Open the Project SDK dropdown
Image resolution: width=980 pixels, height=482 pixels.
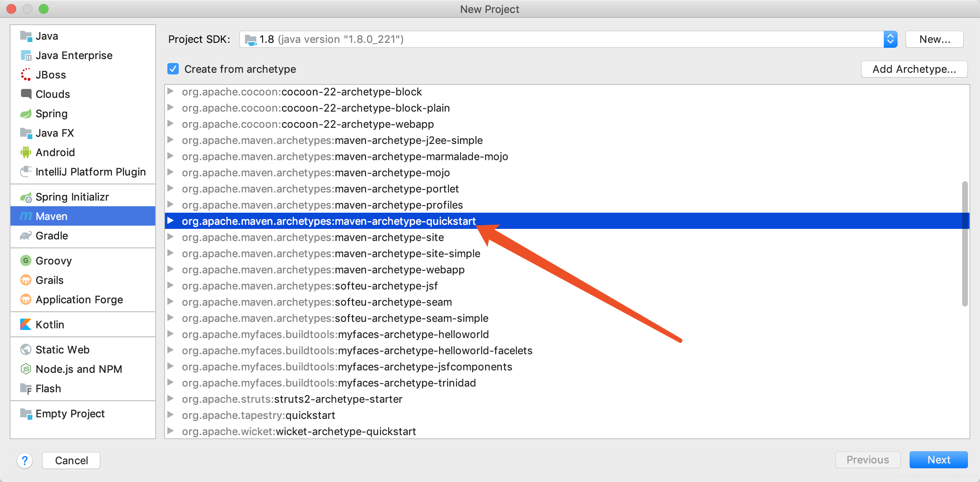890,39
